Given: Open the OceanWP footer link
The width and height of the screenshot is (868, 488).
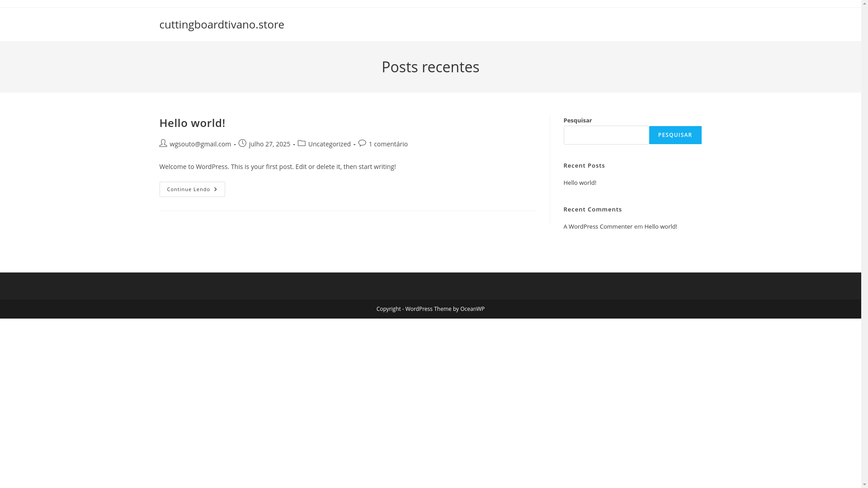Looking at the screenshot, I should click(472, 309).
